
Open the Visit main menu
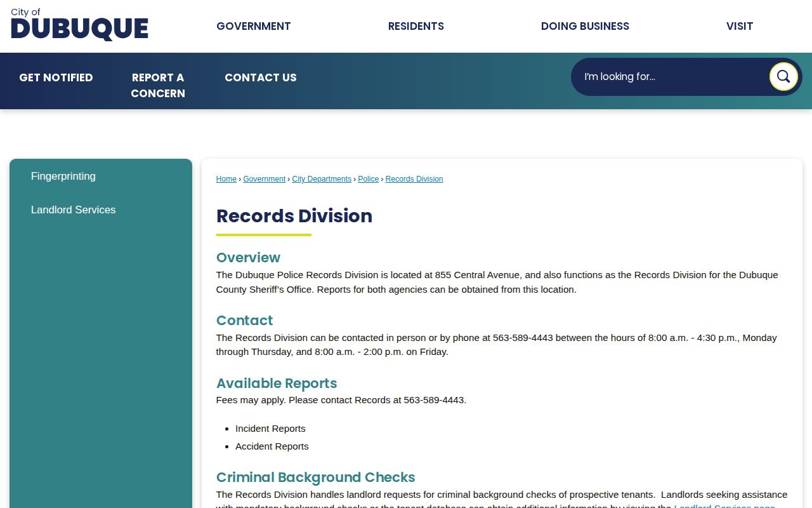[x=740, y=26]
